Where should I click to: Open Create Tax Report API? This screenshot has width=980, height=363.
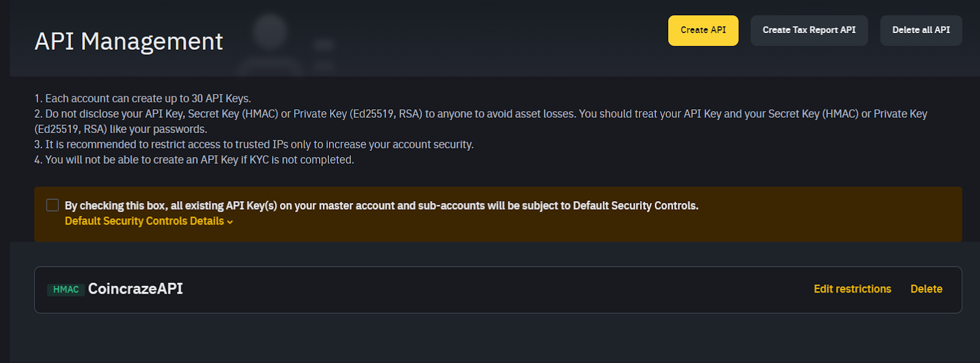[809, 31]
